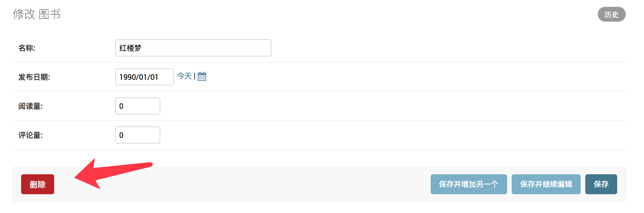644x213 pixels.
Task: Select the 阅读量 number input
Action: click(x=137, y=106)
